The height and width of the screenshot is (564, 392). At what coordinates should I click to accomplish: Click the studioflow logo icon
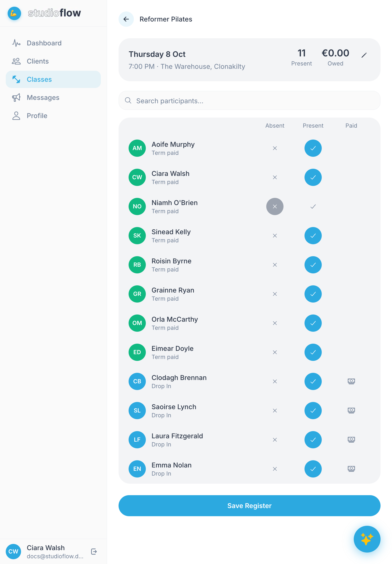point(14,13)
